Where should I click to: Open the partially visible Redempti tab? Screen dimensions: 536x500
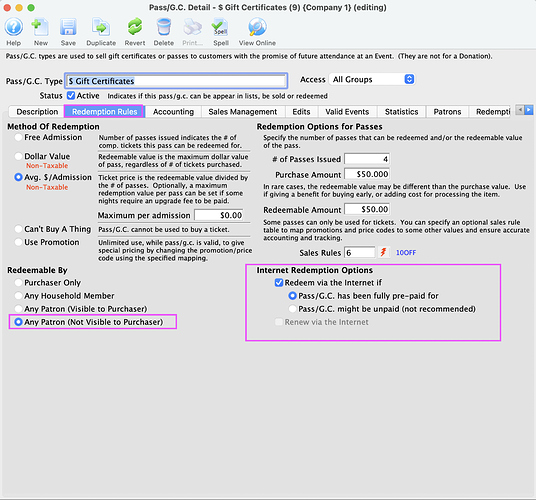(491, 112)
